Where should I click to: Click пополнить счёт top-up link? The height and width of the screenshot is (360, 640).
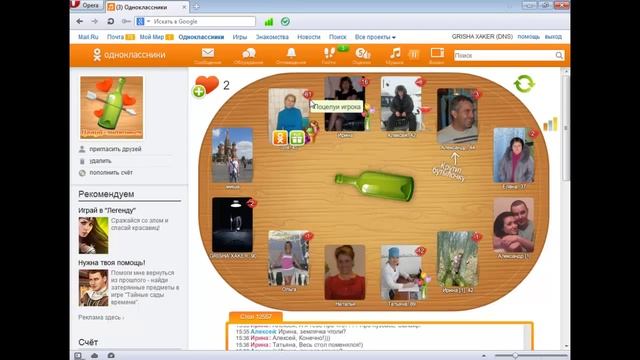coord(111,173)
